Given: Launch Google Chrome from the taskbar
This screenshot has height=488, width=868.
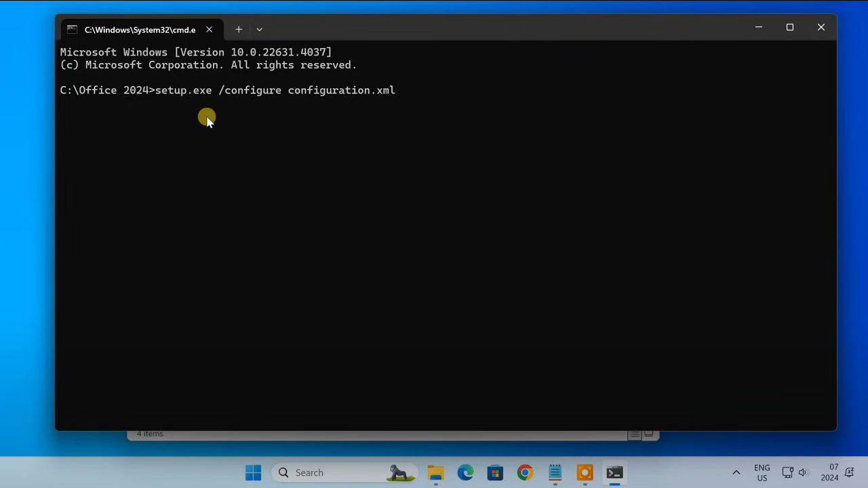Looking at the screenshot, I should (x=525, y=472).
